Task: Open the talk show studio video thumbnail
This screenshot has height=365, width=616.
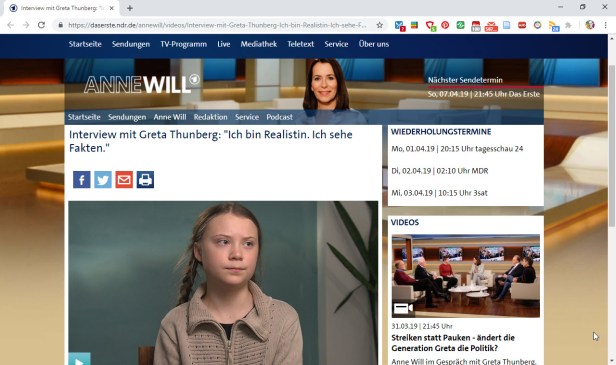Action: [466, 276]
